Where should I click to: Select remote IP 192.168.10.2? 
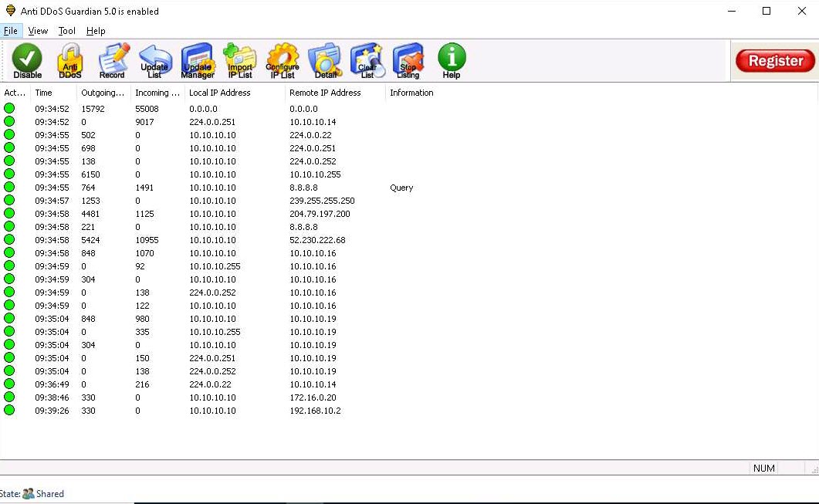click(315, 411)
